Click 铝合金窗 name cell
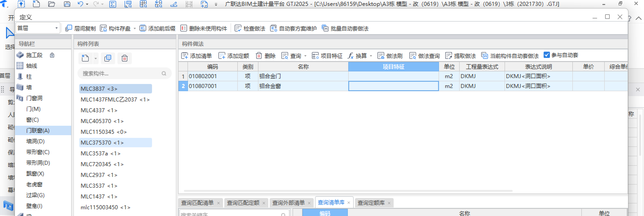 click(x=303, y=86)
